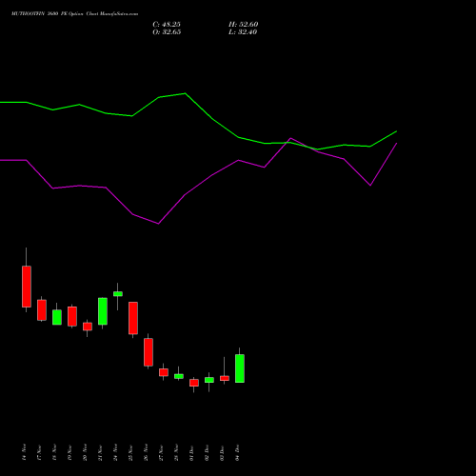Viewport: 476px width, 476px height.
Task: Click the 25 Nov date label
Action: pos(131,452)
